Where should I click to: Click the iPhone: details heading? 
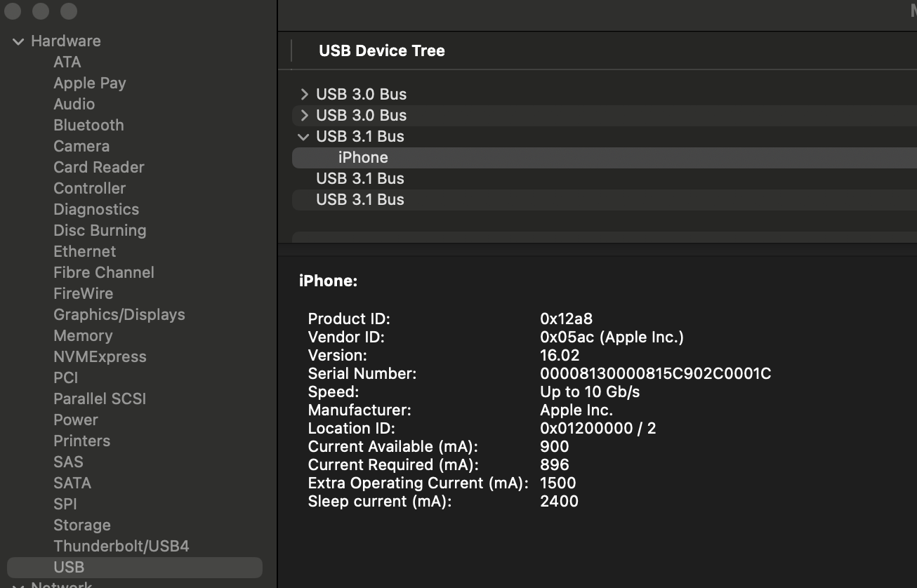[329, 281]
